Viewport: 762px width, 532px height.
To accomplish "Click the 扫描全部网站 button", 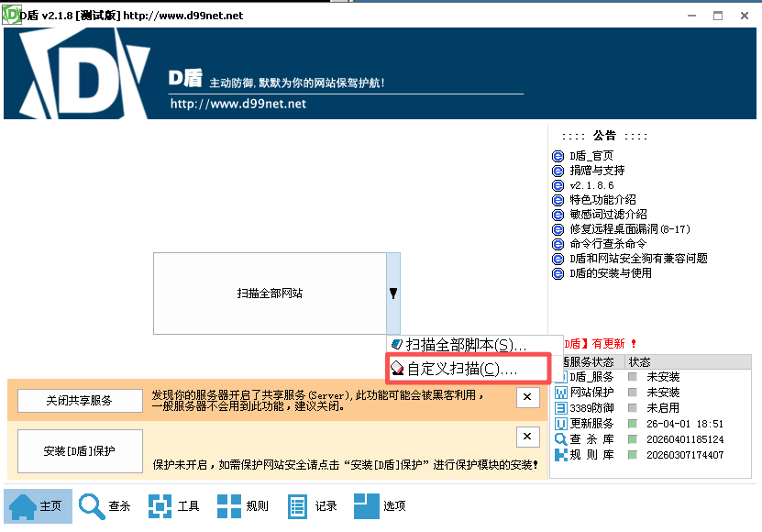I will pos(270,294).
